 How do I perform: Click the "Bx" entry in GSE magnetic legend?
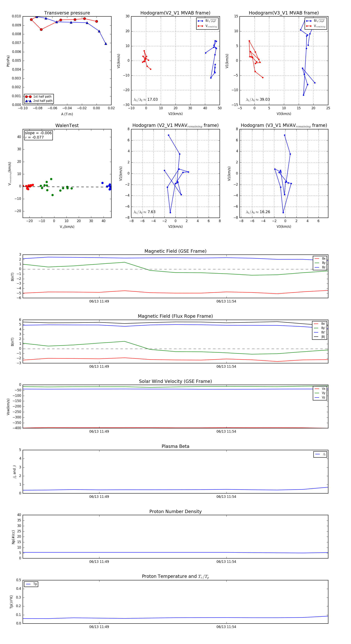coord(320,259)
